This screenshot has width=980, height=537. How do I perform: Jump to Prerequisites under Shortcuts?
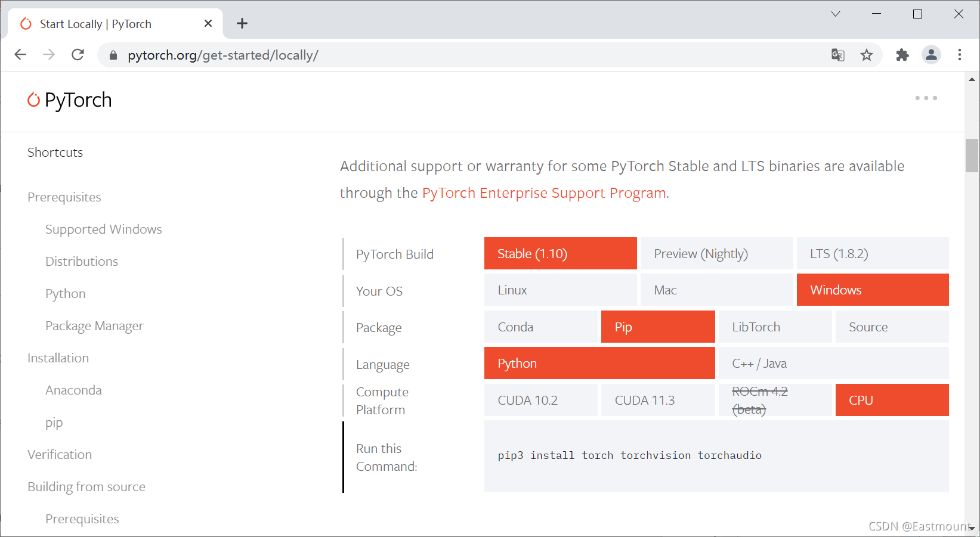pos(64,197)
